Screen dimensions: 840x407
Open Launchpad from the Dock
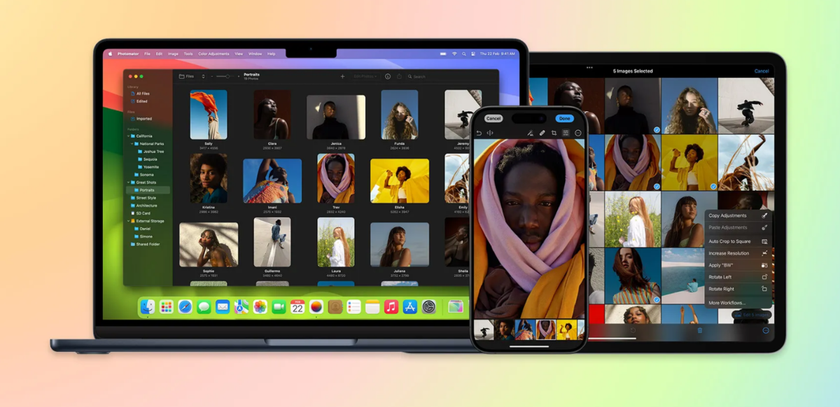coord(167,307)
